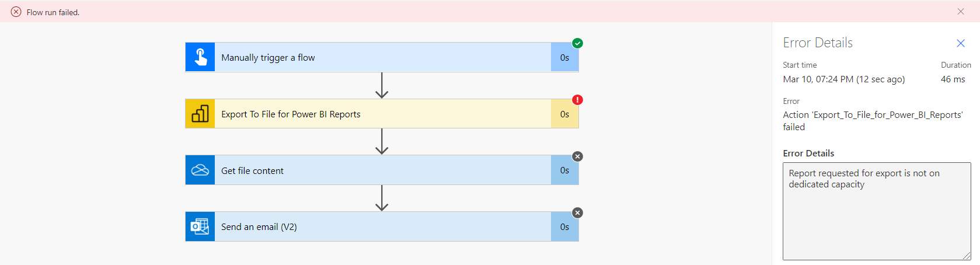Viewport: 980px width, 265px height.
Task: Click the Power BI export icon
Action: [x=200, y=114]
